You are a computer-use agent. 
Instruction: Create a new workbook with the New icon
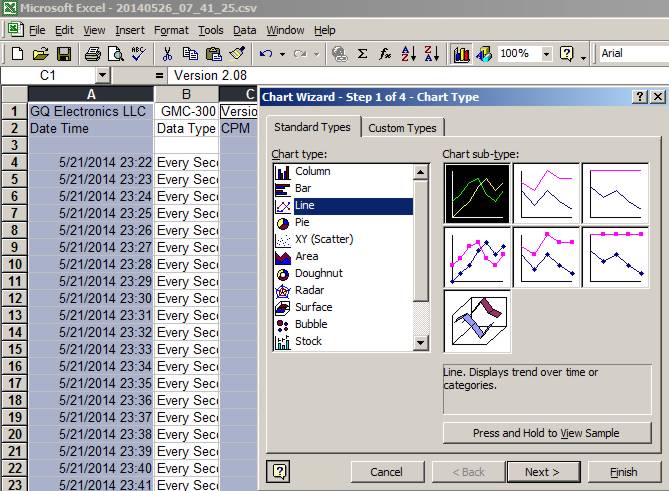17,54
